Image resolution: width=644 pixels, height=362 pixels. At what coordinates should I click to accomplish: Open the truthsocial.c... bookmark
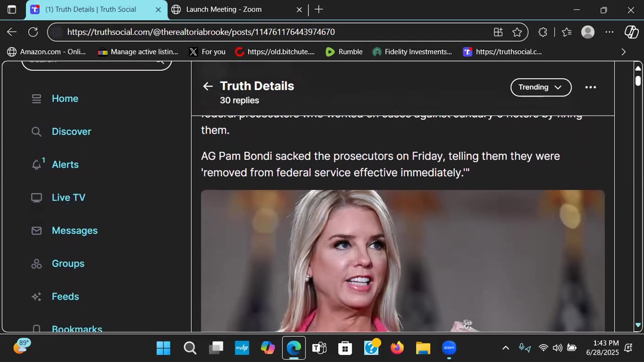[x=502, y=52]
